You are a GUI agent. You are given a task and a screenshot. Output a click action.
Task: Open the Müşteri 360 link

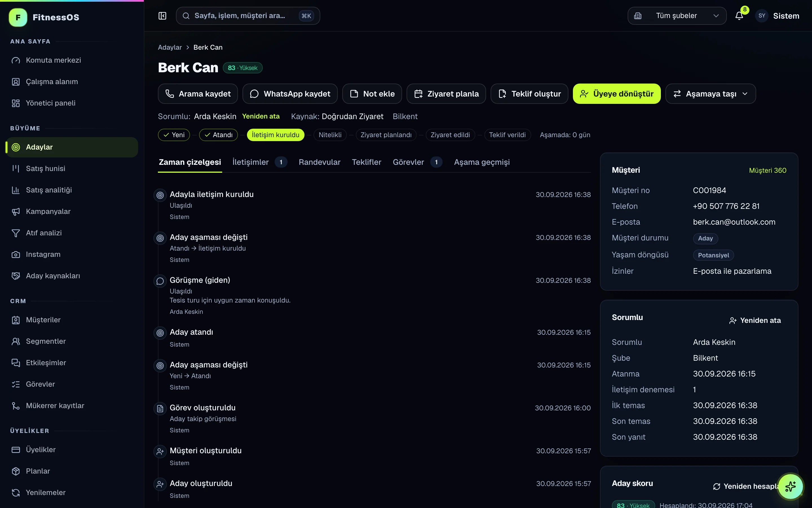click(767, 170)
